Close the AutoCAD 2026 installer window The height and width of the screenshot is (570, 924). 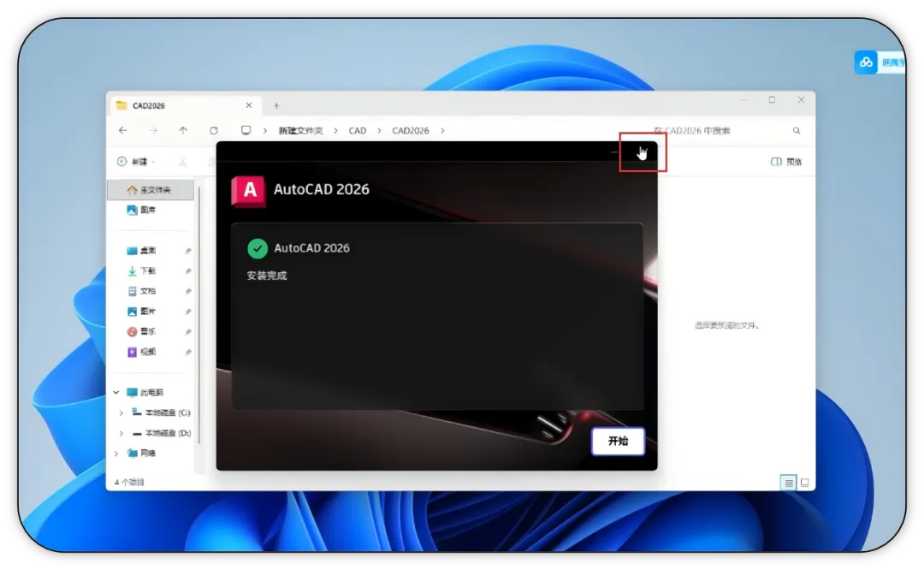pyautogui.click(x=643, y=152)
